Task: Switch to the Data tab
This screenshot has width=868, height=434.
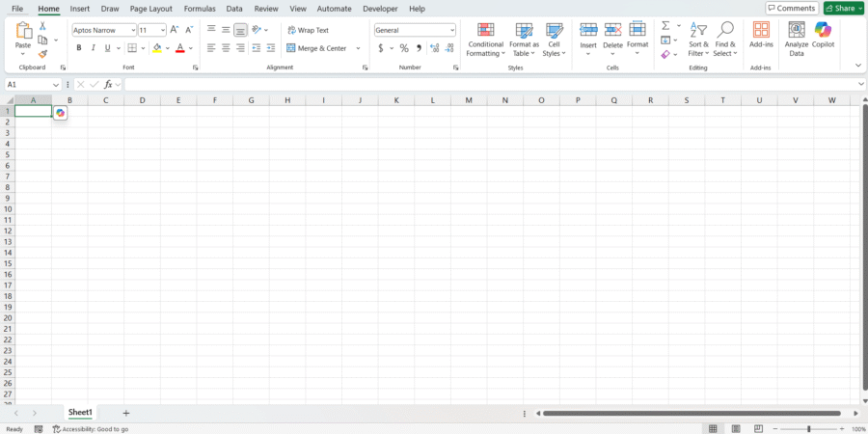Action: tap(234, 9)
